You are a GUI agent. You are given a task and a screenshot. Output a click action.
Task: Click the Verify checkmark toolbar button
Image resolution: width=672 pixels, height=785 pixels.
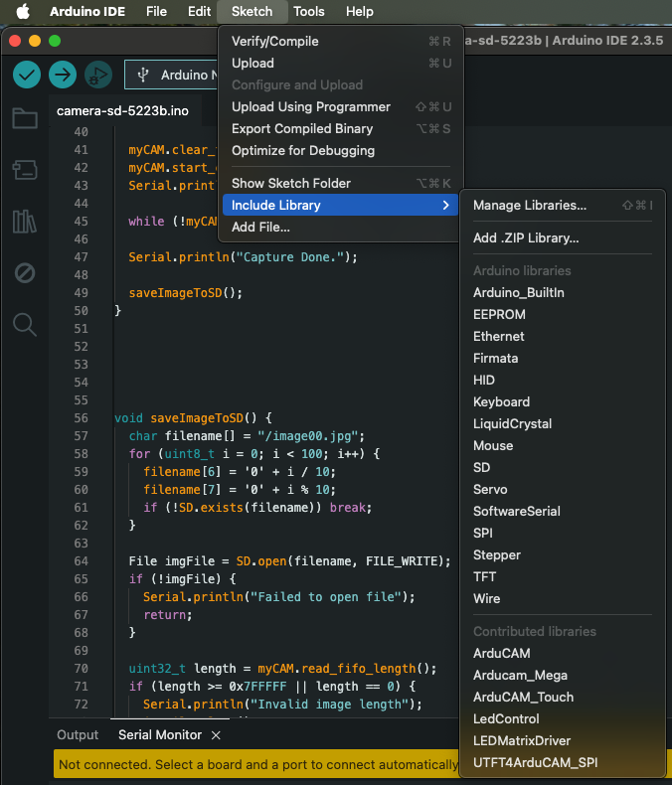click(27, 75)
